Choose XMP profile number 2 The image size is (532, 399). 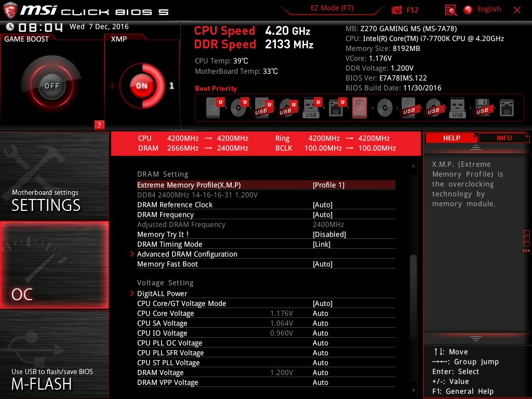113,86
